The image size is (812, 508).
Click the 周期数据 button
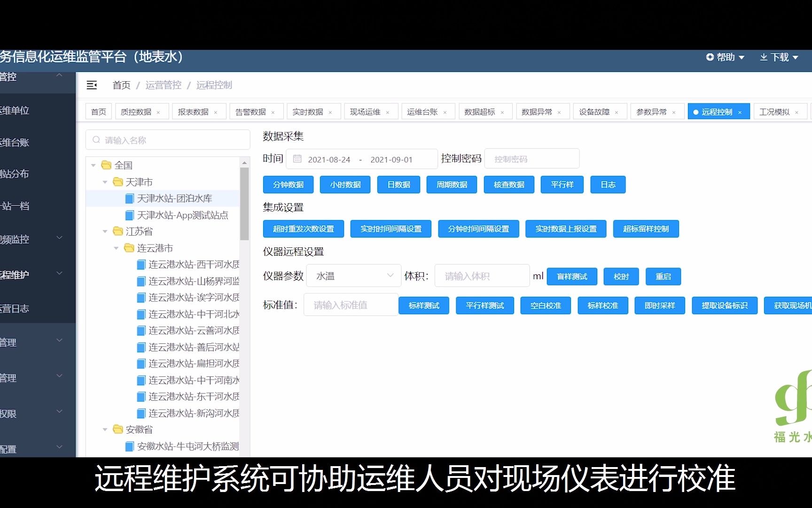(452, 184)
